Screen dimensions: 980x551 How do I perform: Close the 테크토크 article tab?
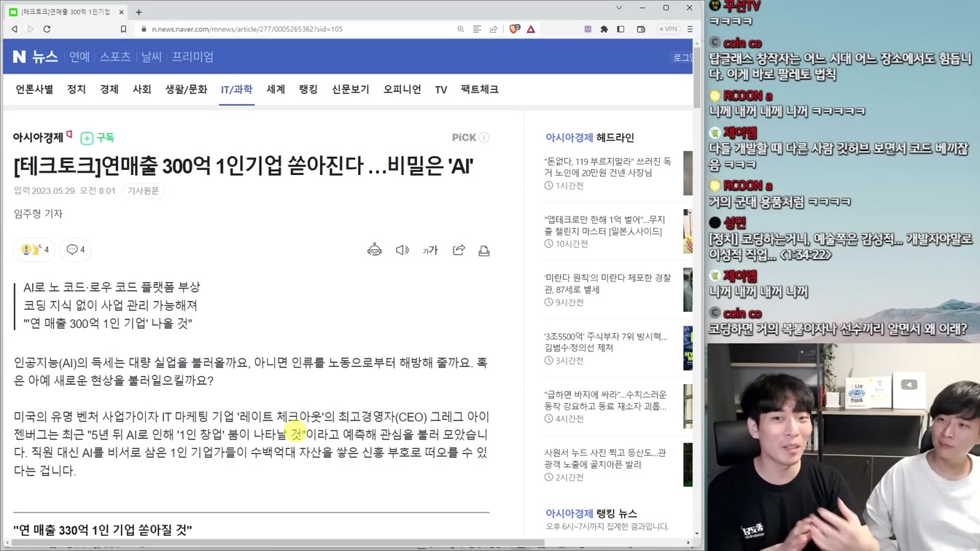(121, 12)
